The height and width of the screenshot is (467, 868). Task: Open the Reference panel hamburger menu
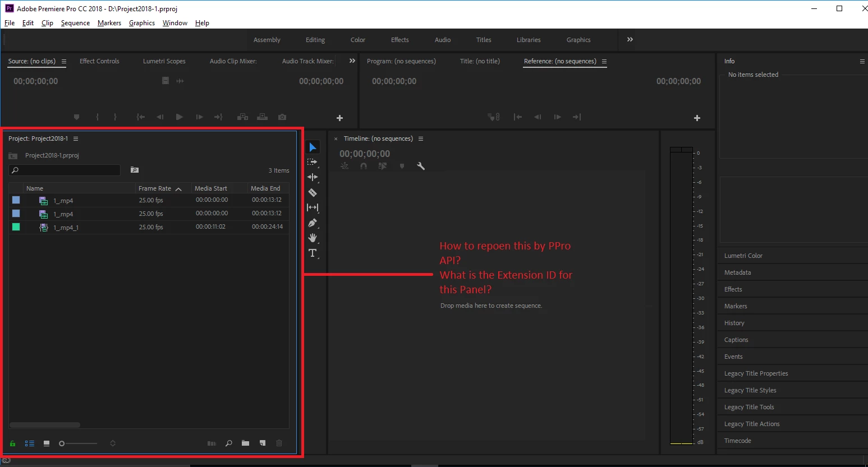click(604, 61)
